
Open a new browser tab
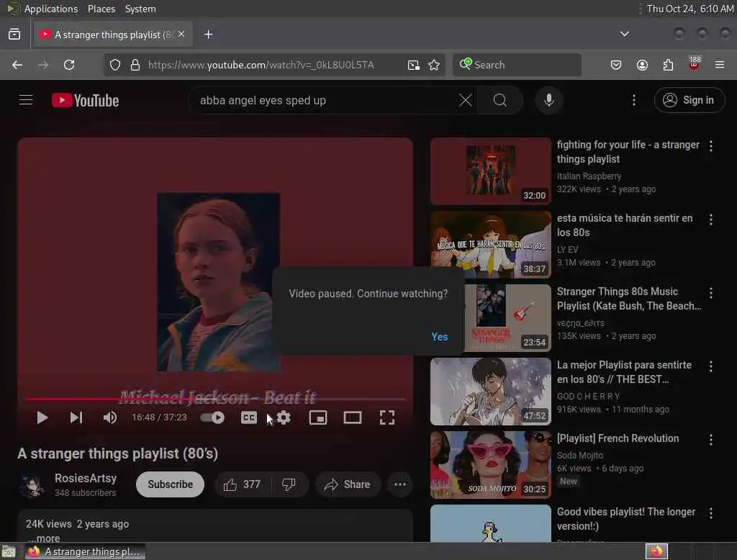tap(209, 35)
